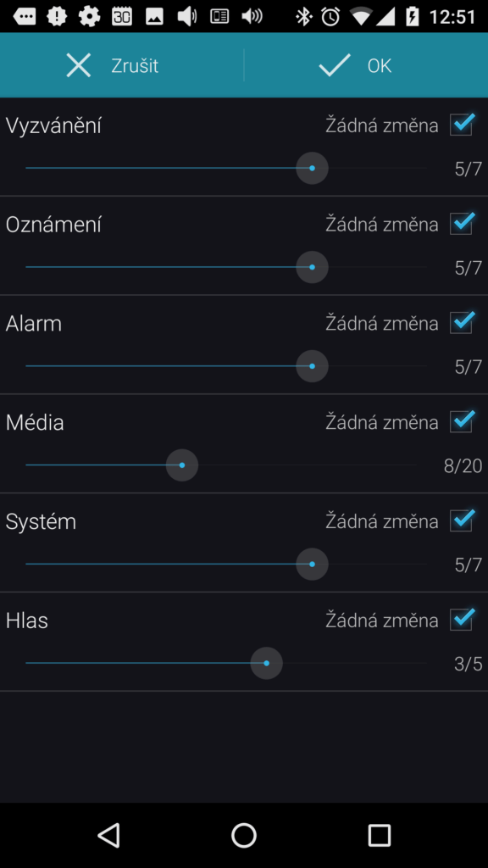The image size is (488, 868).
Task: Tap the X cancel icon
Action: [79, 65]
